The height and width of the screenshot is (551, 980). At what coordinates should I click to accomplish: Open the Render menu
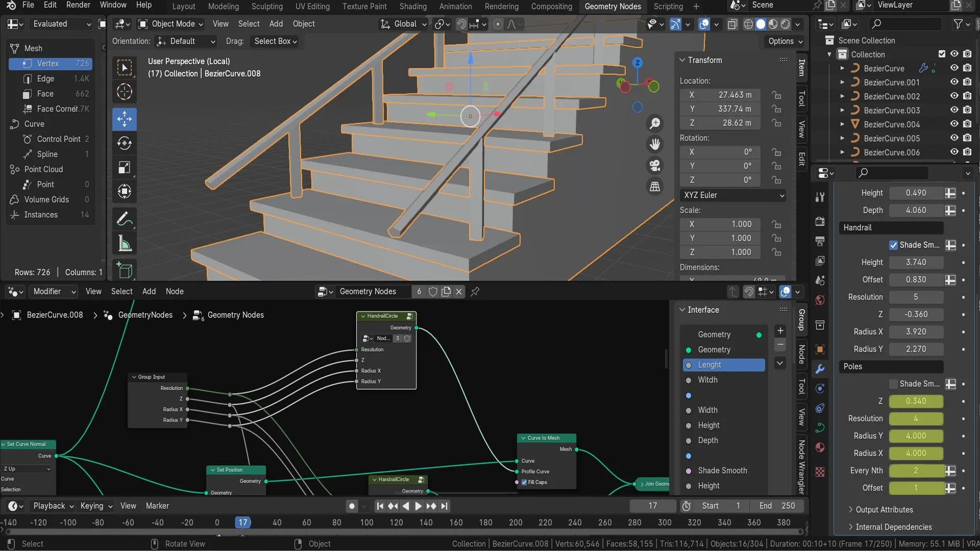pyautogui.click(x=78, y=5)
